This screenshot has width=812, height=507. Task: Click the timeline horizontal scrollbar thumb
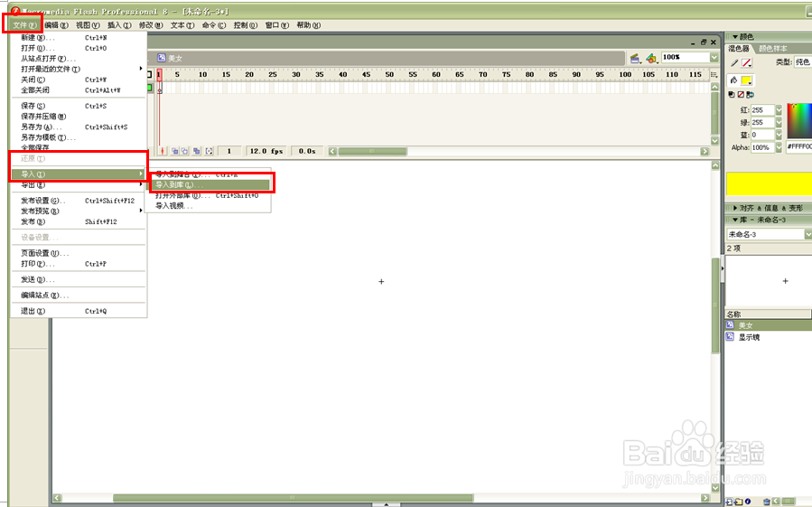click(372, 151)
